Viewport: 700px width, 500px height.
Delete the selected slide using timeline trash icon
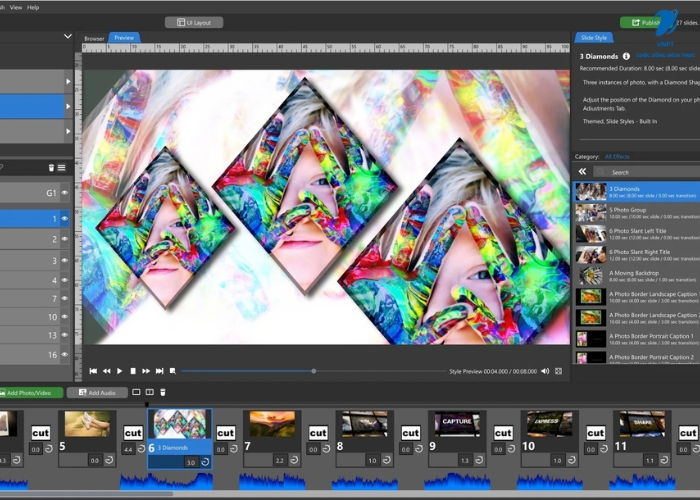pos(163,392)
